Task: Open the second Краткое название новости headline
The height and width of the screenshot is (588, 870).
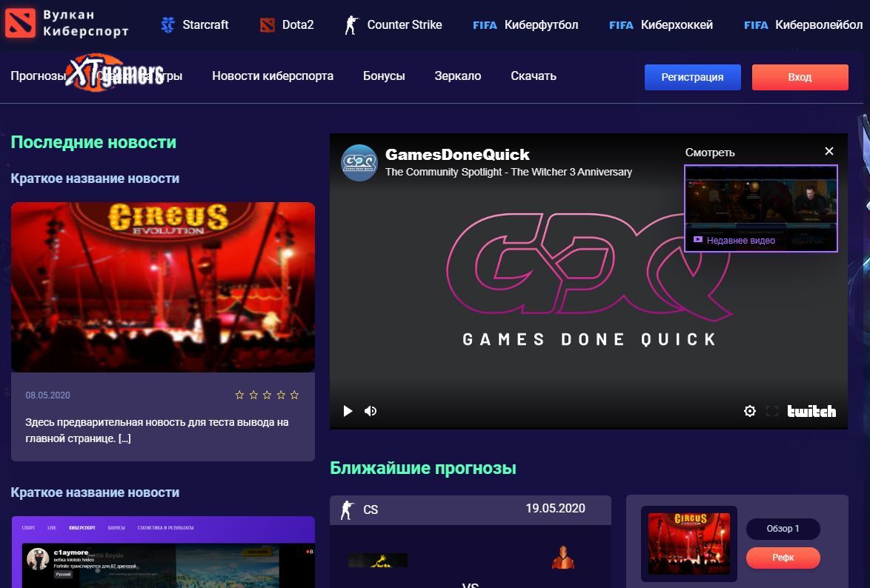Action: [95, 492]
